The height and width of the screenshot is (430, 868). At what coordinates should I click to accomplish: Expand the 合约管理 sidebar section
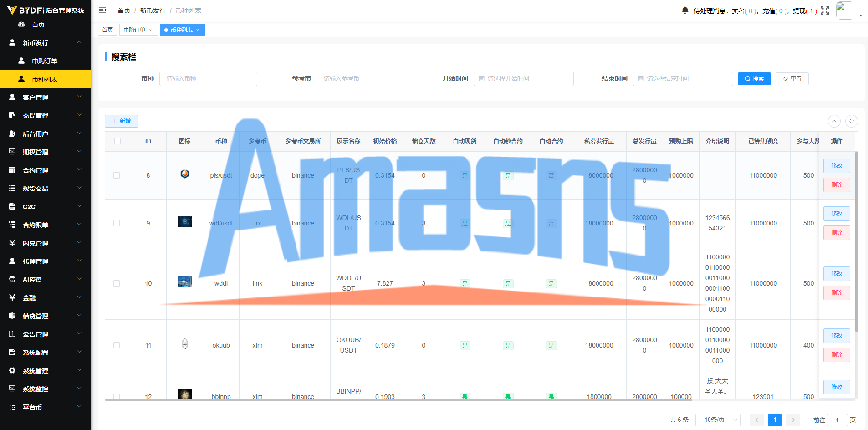coord(46,170)
